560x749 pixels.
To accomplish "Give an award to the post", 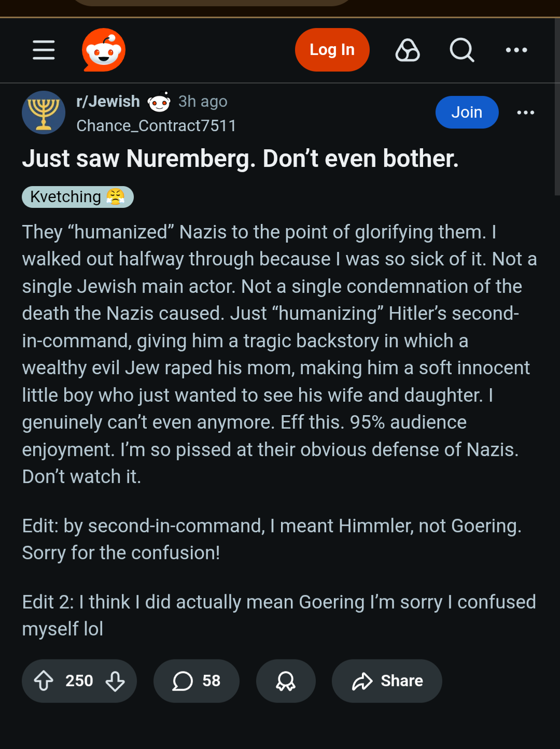I will click(286, 681).
